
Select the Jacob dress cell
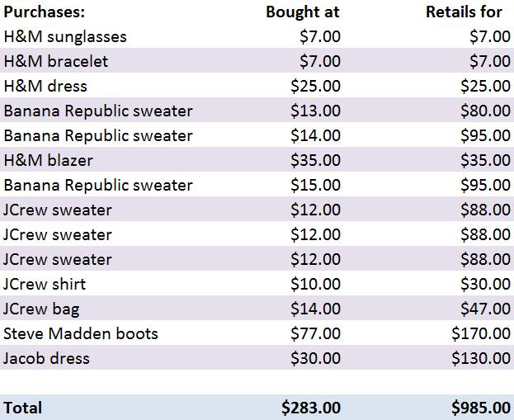click(46, 358)
